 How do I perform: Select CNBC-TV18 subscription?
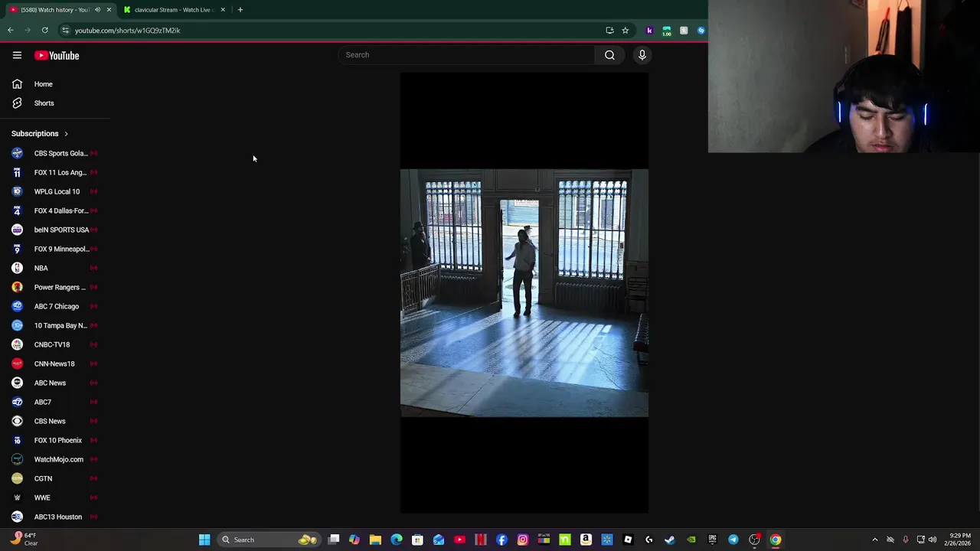[x=55, y=344]
